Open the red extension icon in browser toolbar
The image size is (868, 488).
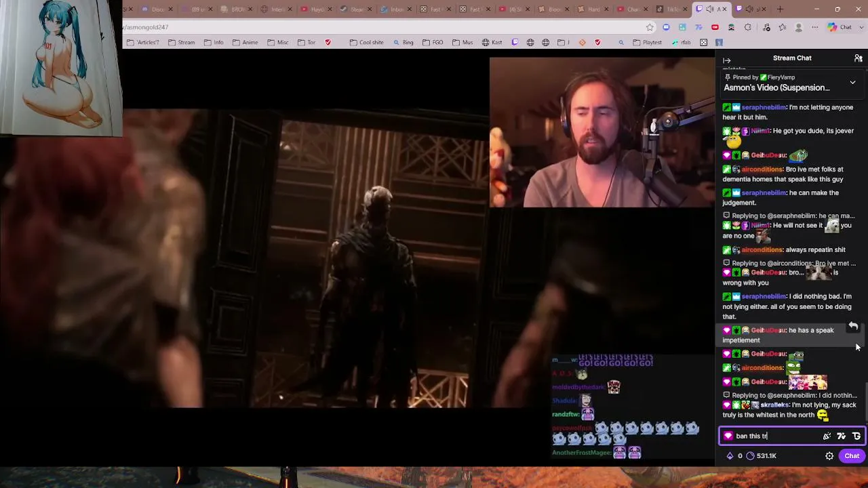pyautogui.click(x=715, y=27)
